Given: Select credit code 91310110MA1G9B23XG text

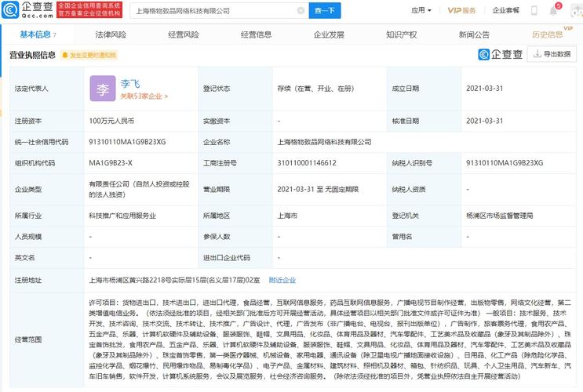Looking at the screenshot, I should [x=127, y=142].
